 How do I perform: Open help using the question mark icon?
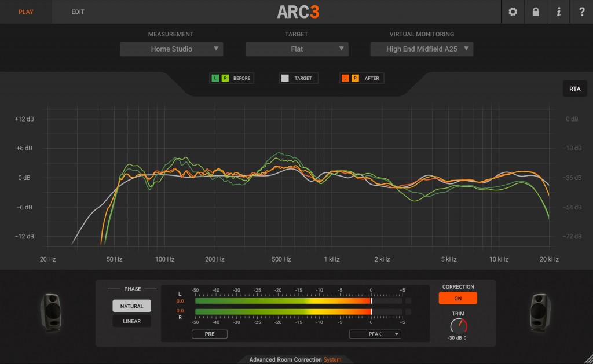tap(581, 12)
